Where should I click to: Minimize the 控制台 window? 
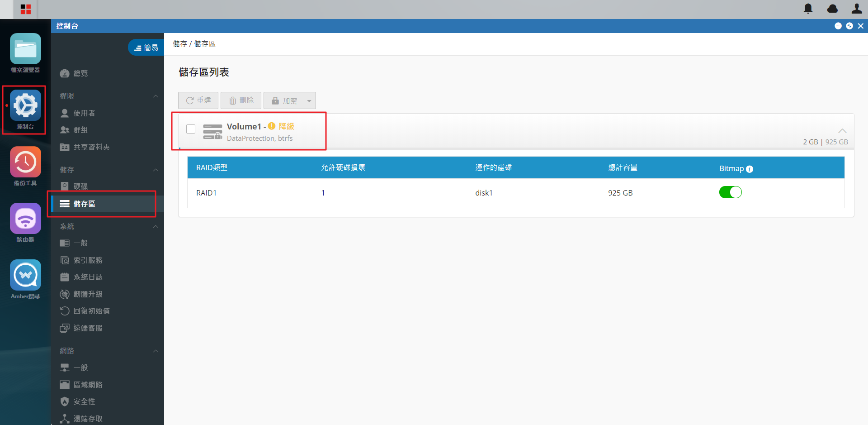point(838,26)
